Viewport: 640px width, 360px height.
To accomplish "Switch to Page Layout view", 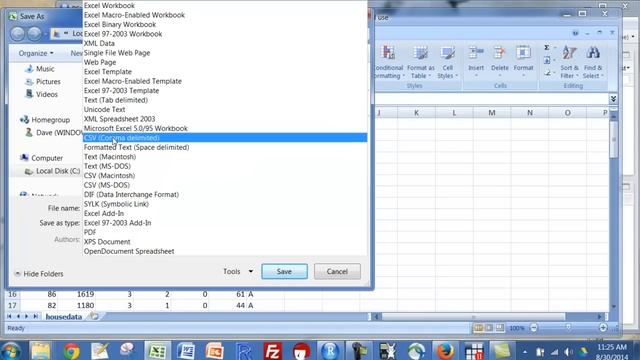I will click(x=489, y=328).
